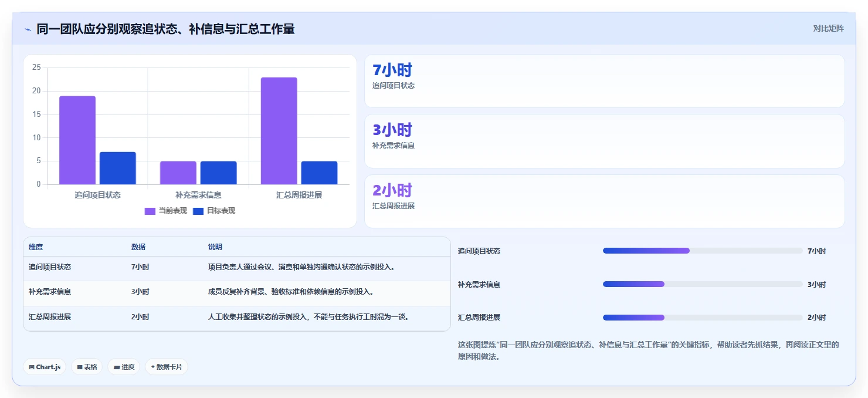The width and height of the screenshot is (868, 398).
Task: Click the blue 目标表现 bar for 补充需求信息
Action: (x=219, y=173)
